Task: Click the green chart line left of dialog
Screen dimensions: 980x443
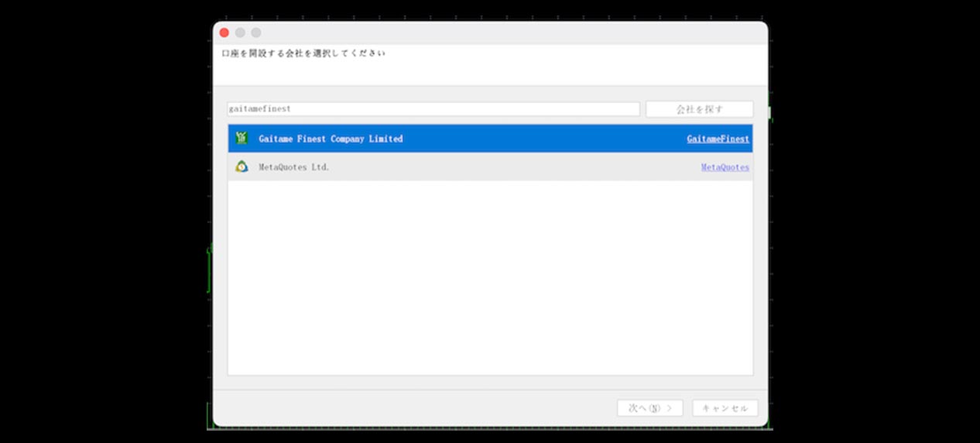Action: coord(209,271)
